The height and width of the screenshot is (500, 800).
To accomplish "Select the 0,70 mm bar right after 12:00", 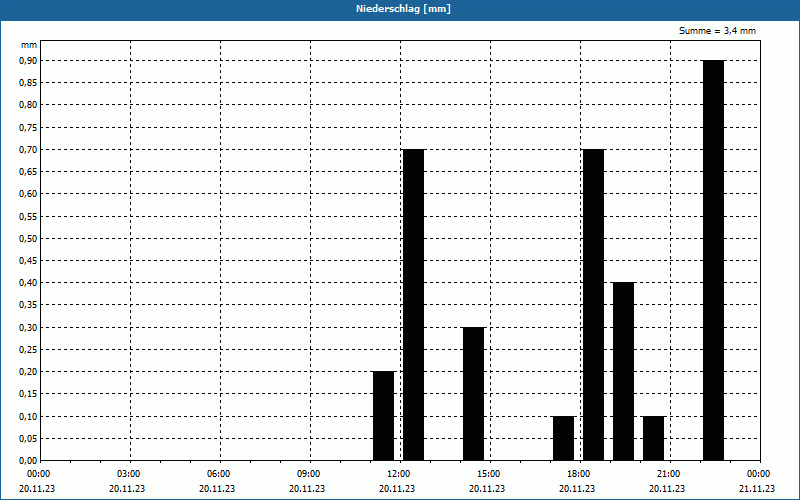I will (x=413, y=305).
